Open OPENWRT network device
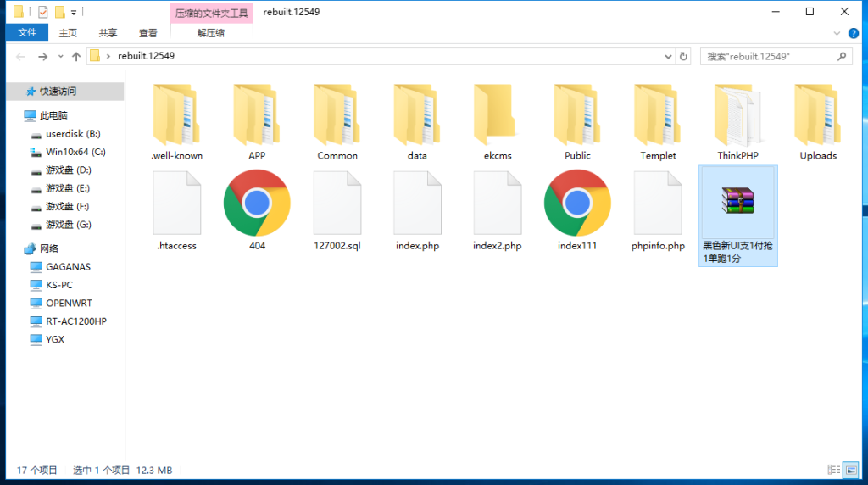Screen dimensions: 868x485 coord(69,303)
